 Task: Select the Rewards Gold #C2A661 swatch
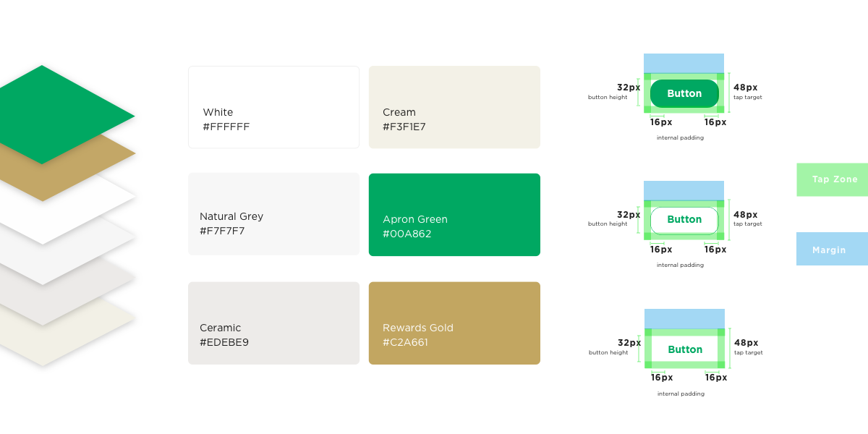[x=454, y=323]
